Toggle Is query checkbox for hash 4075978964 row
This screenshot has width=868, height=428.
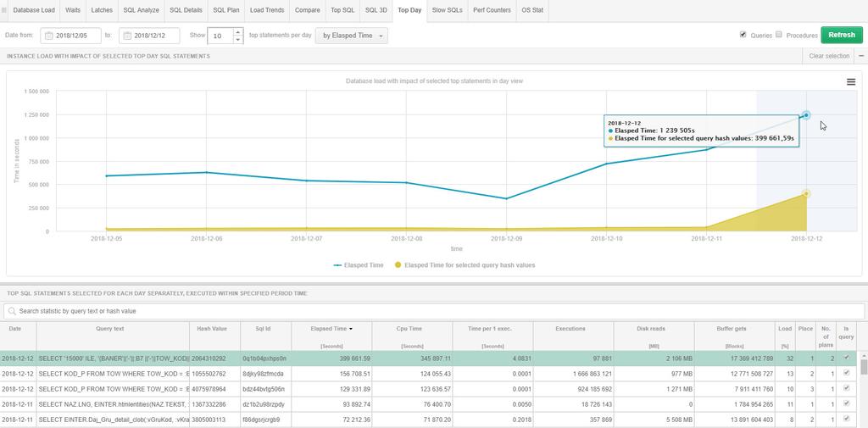point(845,388)
